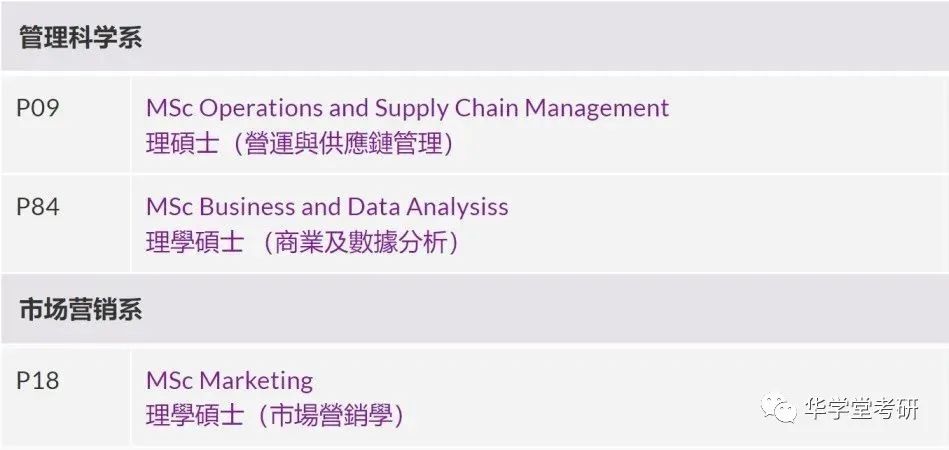Open MSc Operations and Supply Chain Management link
This screenshot has height=450, width=949.
(x=407, y=109)
